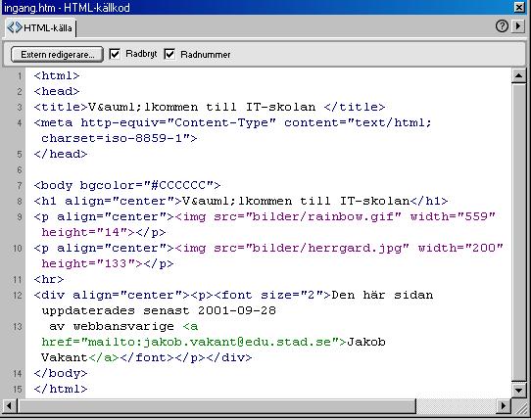Open the Extern redigerare button
This screenshot has width=531, height=420.
click(x=57, y=54)
